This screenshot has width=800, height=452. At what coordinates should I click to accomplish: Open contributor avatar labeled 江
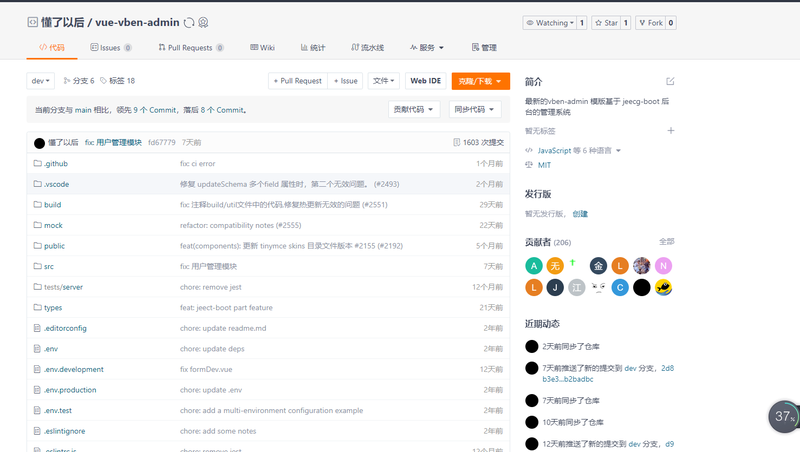pyautogui.click(x=577, y=288)
